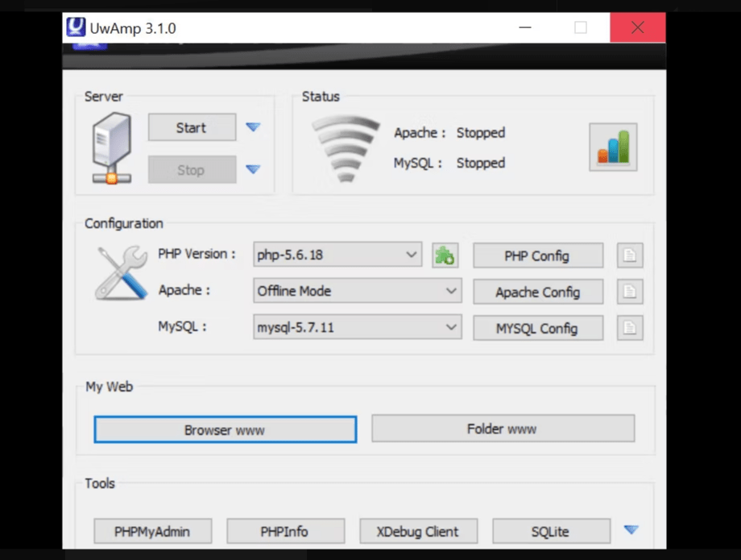Image resolution: width=741 pixels, height=560 pixels.
Task: Launch Browser www
Action: (x=225, y=429)
